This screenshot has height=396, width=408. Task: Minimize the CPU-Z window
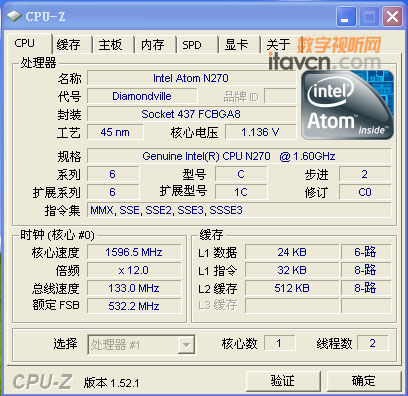(x=346, y=17)
